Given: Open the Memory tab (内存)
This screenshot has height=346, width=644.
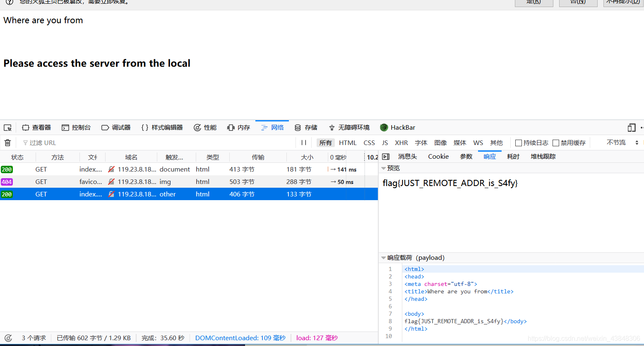Looking at the screenshot, I should (x=239, y=128).
